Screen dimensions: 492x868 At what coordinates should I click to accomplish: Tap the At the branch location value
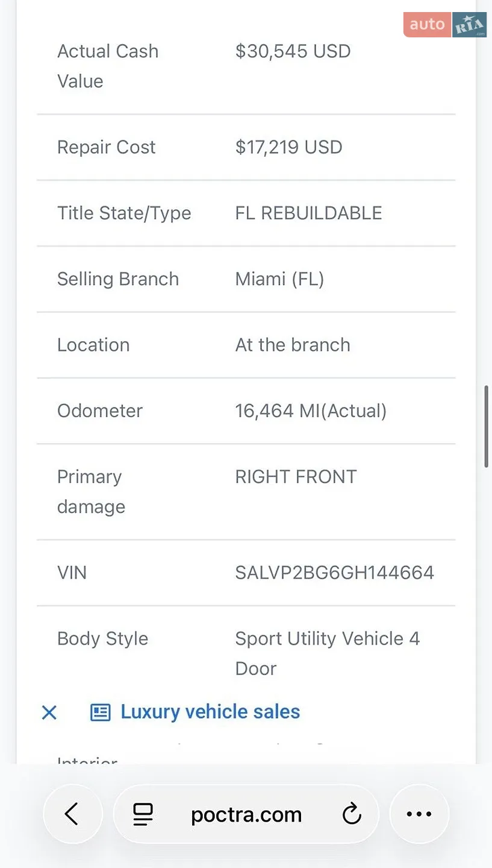[x=293, y=345]
